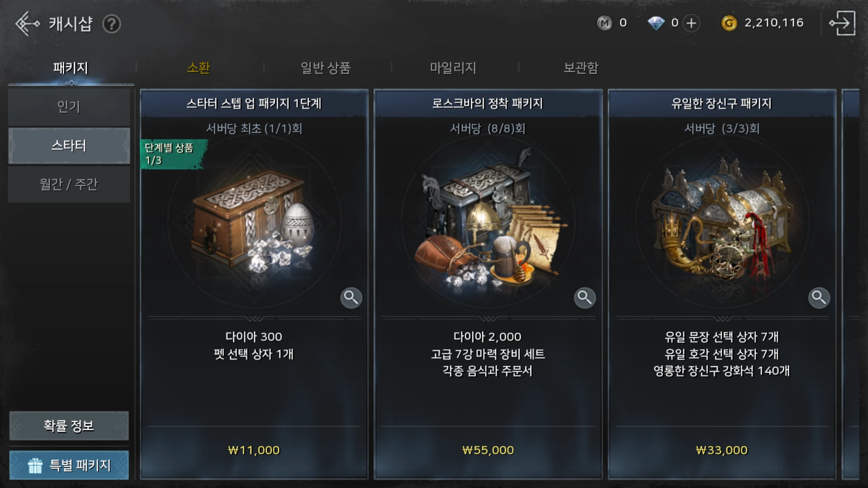Go to the 마일리지 tab
Screen dimensions: 868x488
pos(453,68)
